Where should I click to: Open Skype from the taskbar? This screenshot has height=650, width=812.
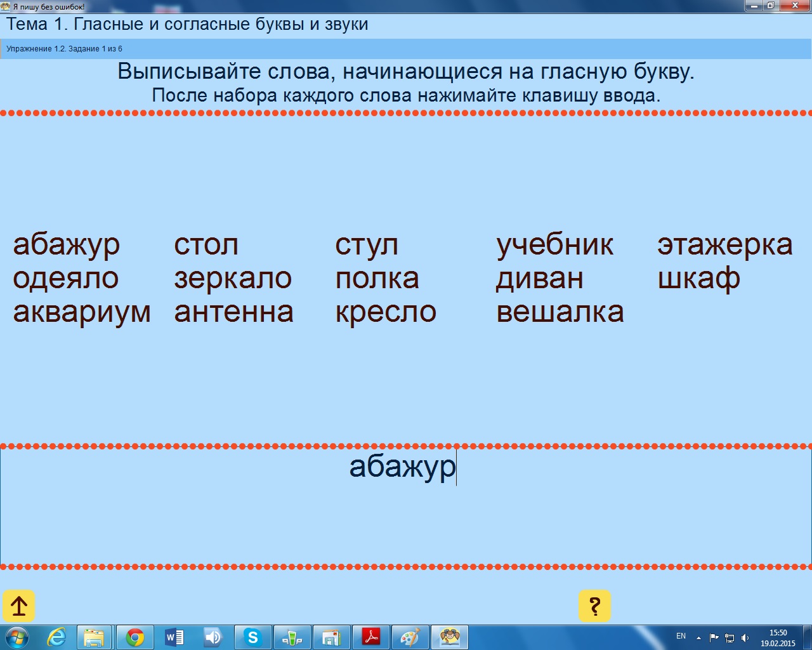252,637
